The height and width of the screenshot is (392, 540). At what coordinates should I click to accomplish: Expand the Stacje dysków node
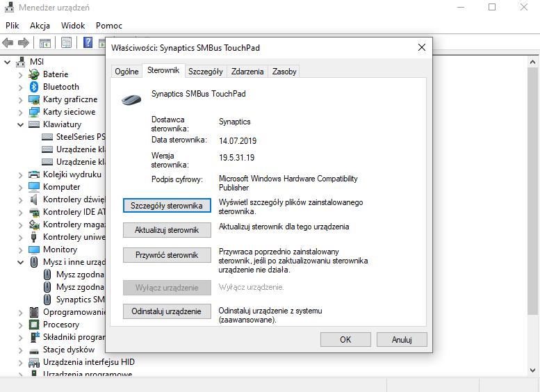20,350
